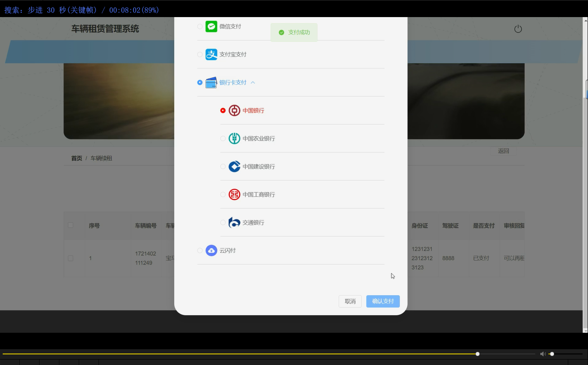Click the China Construction Bank logo
The image size is (588, 365).
[234, 166]
